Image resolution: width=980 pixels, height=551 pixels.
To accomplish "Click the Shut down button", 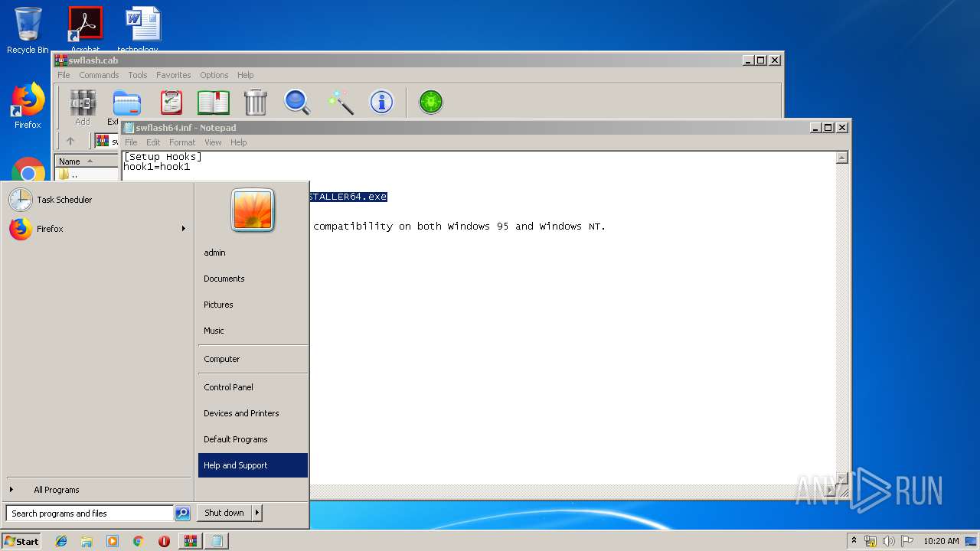I will 224,513.
